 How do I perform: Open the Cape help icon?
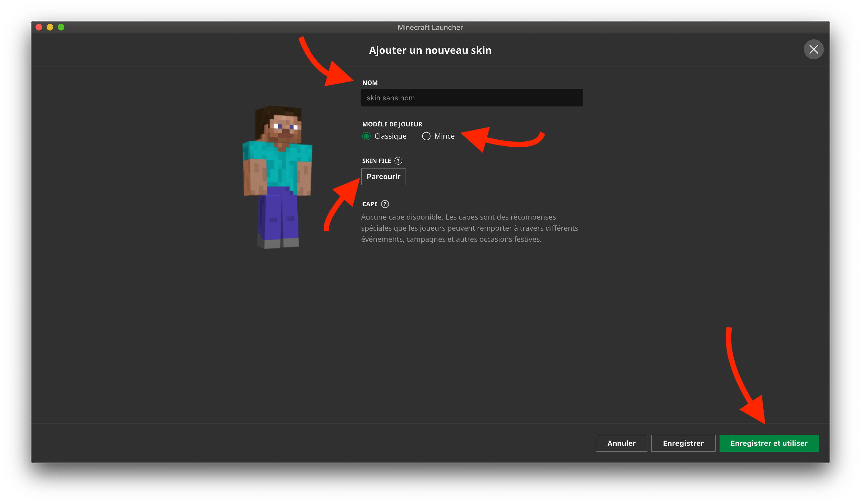pos(385,204)
